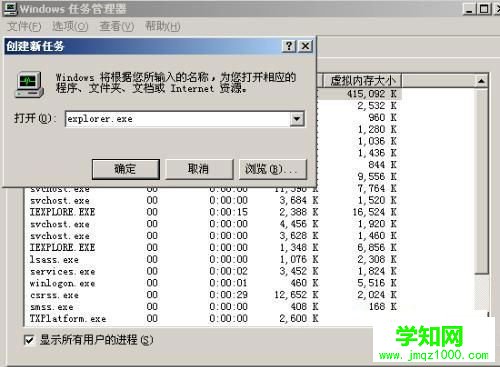
Task: Click the 6,856 K virtual memory value
Action: tap(377, 248)
